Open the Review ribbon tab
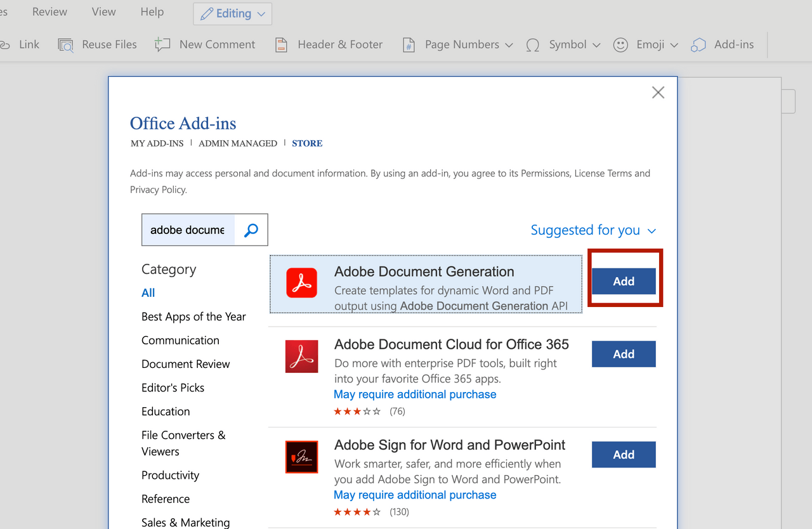Screen dimensions: 812x529 [x=49, y=11]
